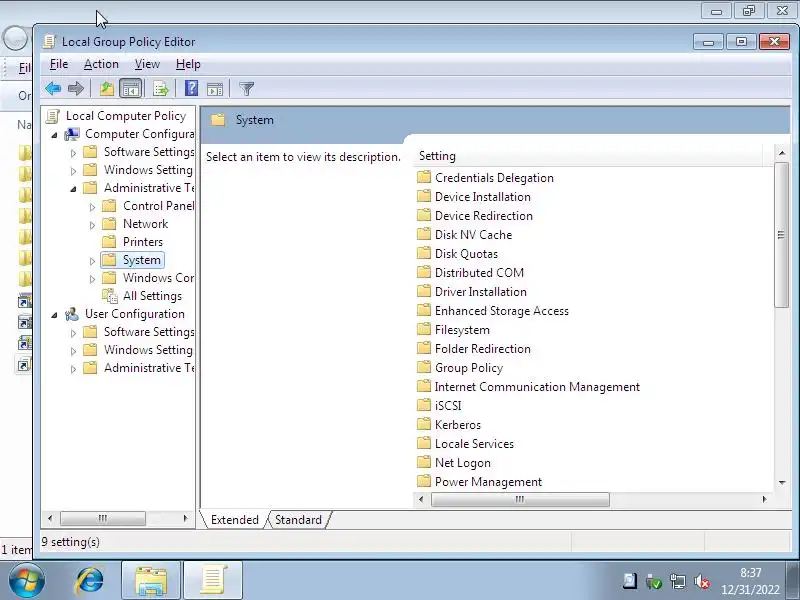Select Folder Redirection in the list
The image size is (800, 600).
tap(483, 349)
